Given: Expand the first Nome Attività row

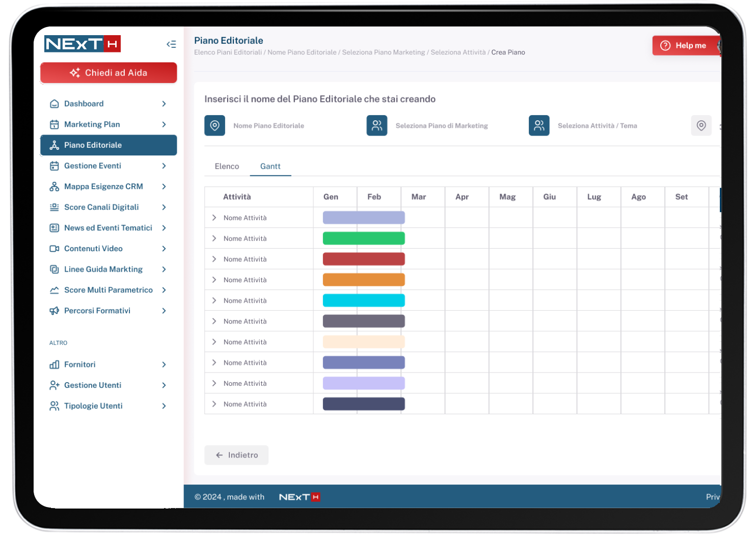Looking at the screenshot, I should point(214,218).
